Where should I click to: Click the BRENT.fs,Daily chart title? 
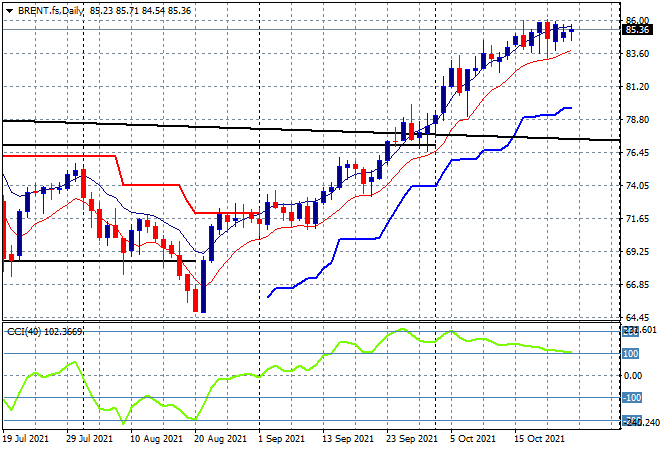(x=51, y=11)
